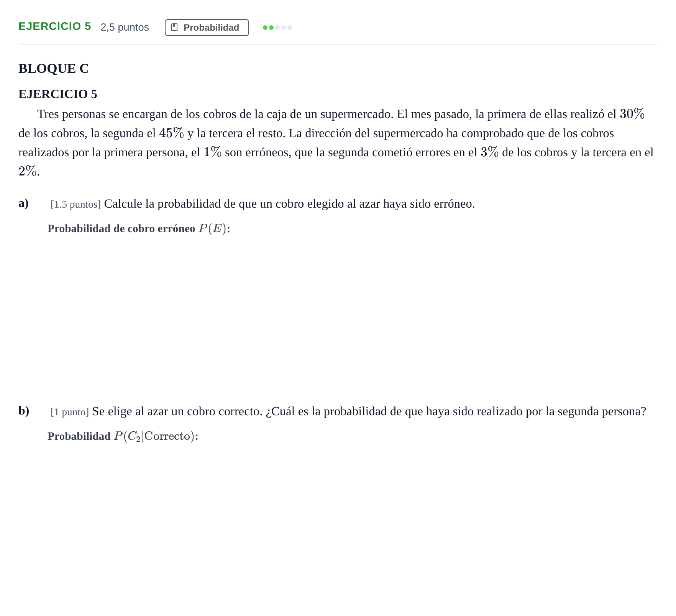Click the '[1 punto]' label in part b
676x616 pixels.
tap(70, 412)
